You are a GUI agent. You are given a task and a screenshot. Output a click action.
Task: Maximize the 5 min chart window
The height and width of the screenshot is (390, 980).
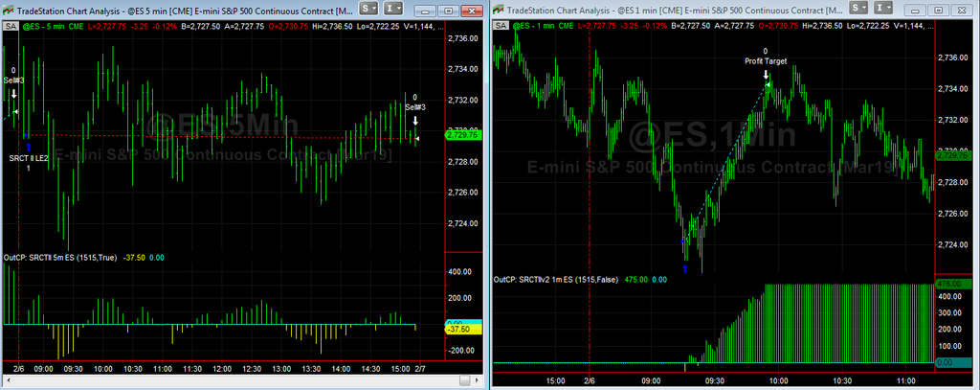(x=449, y=10)
